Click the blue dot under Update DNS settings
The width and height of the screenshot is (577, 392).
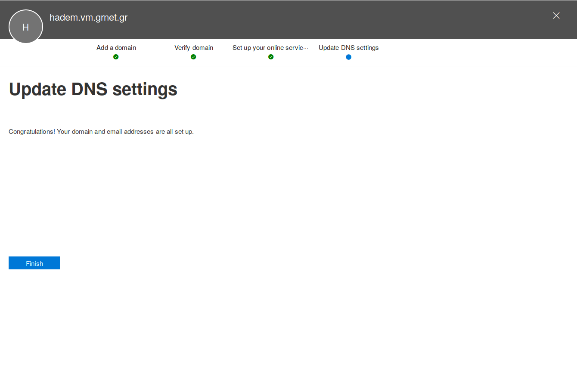348,57
